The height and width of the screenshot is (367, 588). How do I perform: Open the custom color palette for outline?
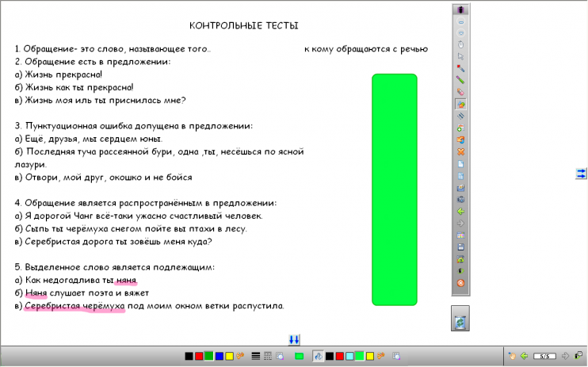[x=239, y=357]
